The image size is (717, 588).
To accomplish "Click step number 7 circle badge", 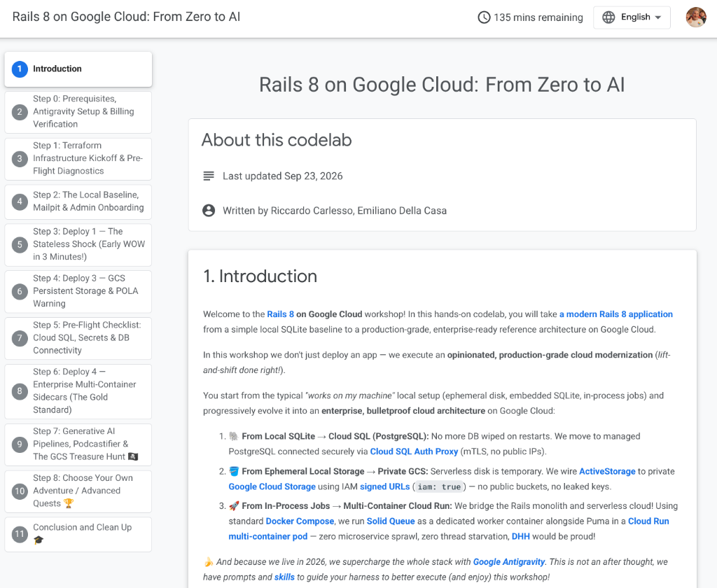I will pos(20,338).
